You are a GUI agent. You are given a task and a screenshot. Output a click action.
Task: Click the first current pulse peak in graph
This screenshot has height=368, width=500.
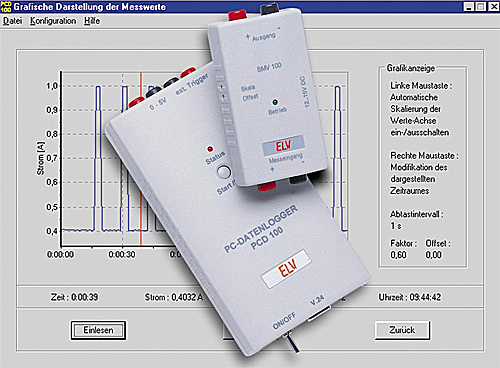(x=98, y=87)
